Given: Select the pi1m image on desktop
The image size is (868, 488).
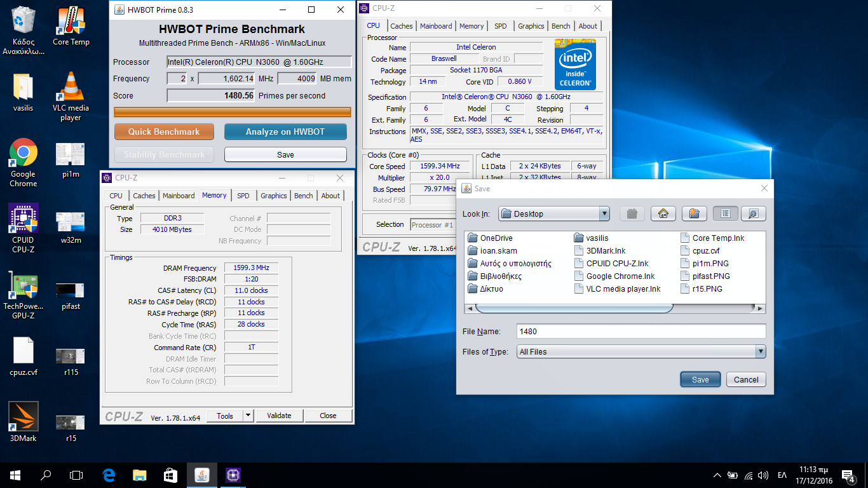Looking at the screenshot, I should pyautogui.click(x=71, y=159).
